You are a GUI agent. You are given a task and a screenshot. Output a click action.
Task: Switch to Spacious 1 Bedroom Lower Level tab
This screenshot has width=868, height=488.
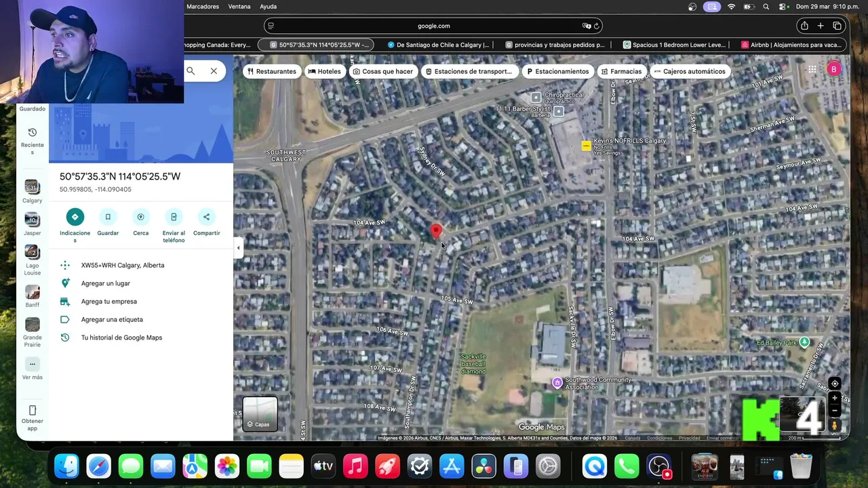(673, 45)
